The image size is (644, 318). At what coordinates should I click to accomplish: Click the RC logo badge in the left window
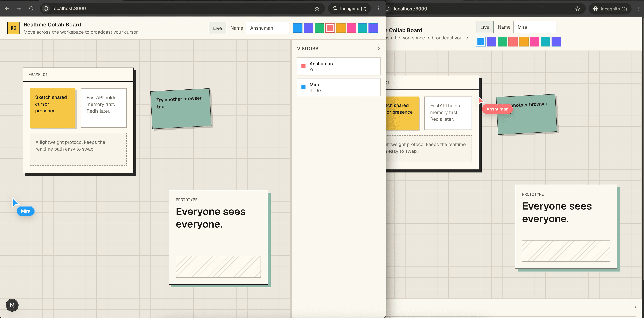coord(13,28)
